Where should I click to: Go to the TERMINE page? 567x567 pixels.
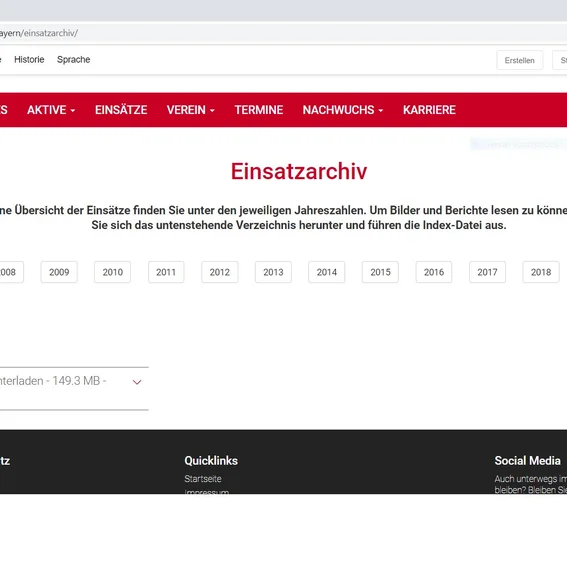259,110
